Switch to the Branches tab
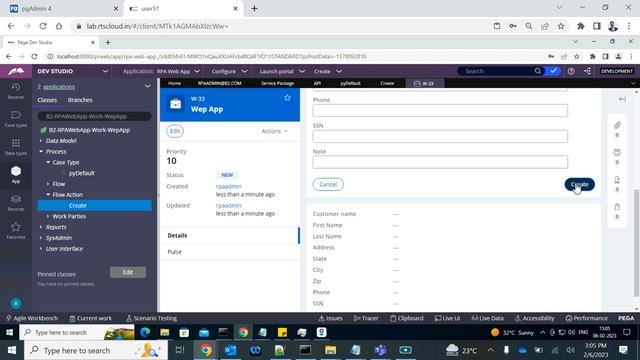The height and width of the screenshot is (360, 640). coord(80,100)
